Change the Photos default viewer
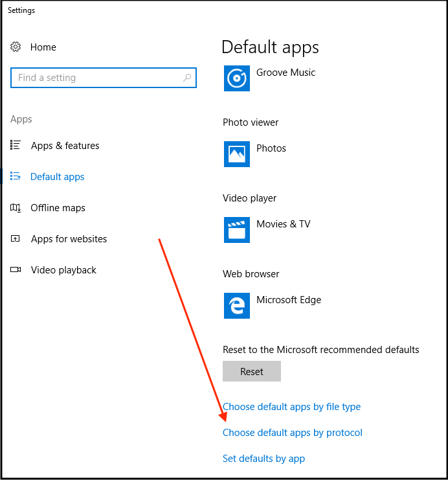Screen dimensions: 448x480 (271, 148)
